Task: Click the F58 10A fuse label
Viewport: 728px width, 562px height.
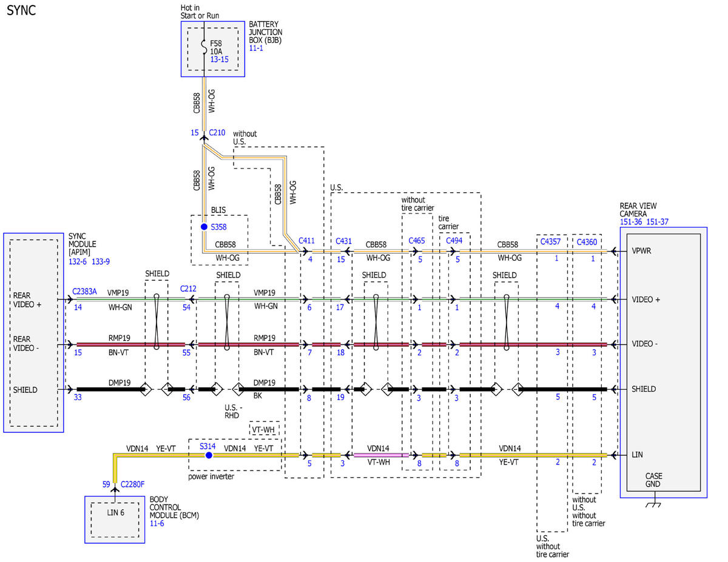Action: [216, 48]
